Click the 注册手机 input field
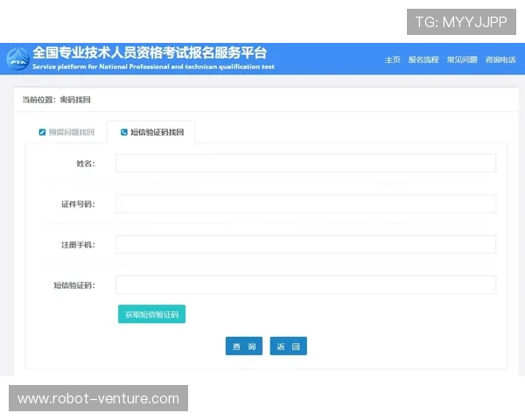 click(x=305, y=244)
